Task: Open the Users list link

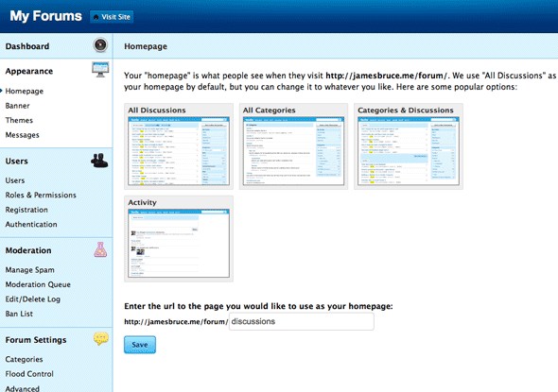Action: point(15,180)
